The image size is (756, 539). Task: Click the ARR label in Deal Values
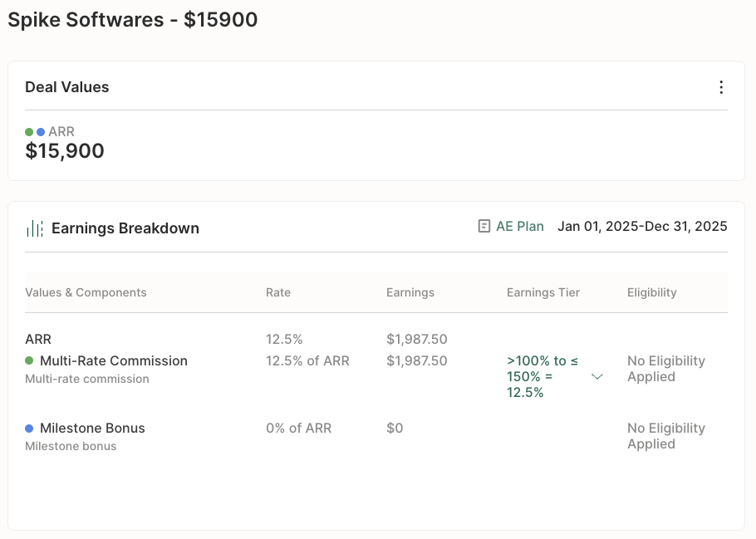(61, 131)
